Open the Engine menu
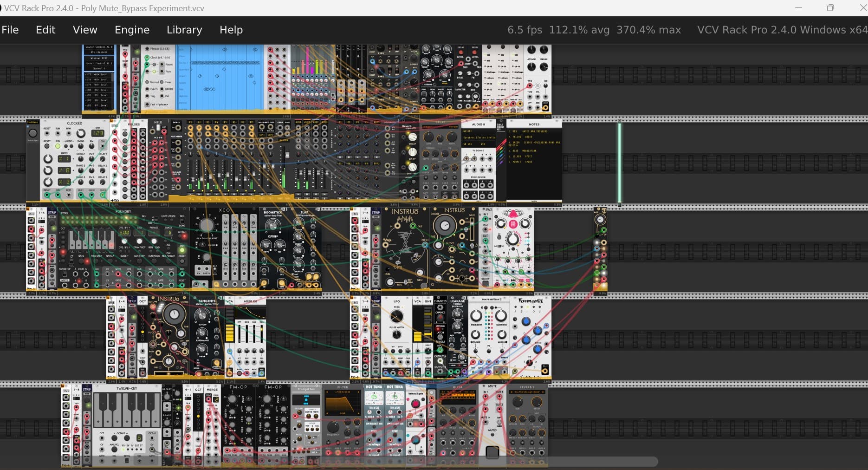Image resolution: width=868 pixels, height=470 pixels. 132,30
